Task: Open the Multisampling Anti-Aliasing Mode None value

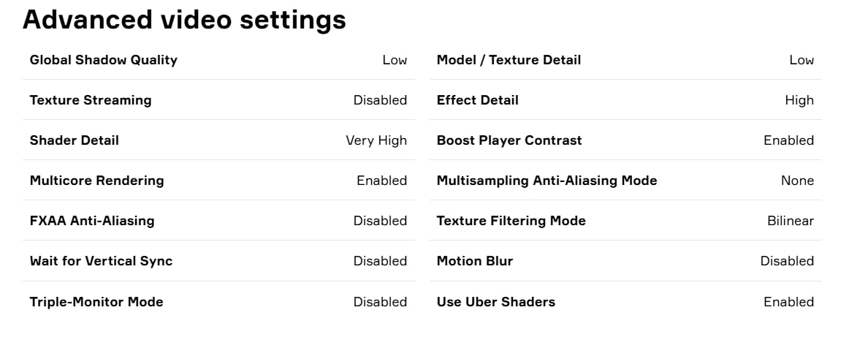Action: pyautogui.click(x=797, y=181)
